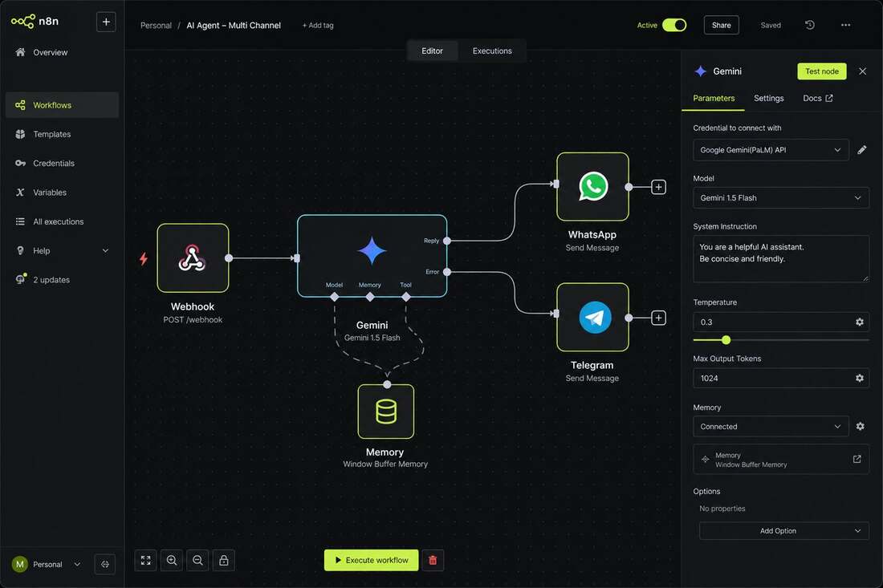This screenshot has width=883, height=588.
Task: Open the Add Option dropdown
Action: [x=784, y=530]
